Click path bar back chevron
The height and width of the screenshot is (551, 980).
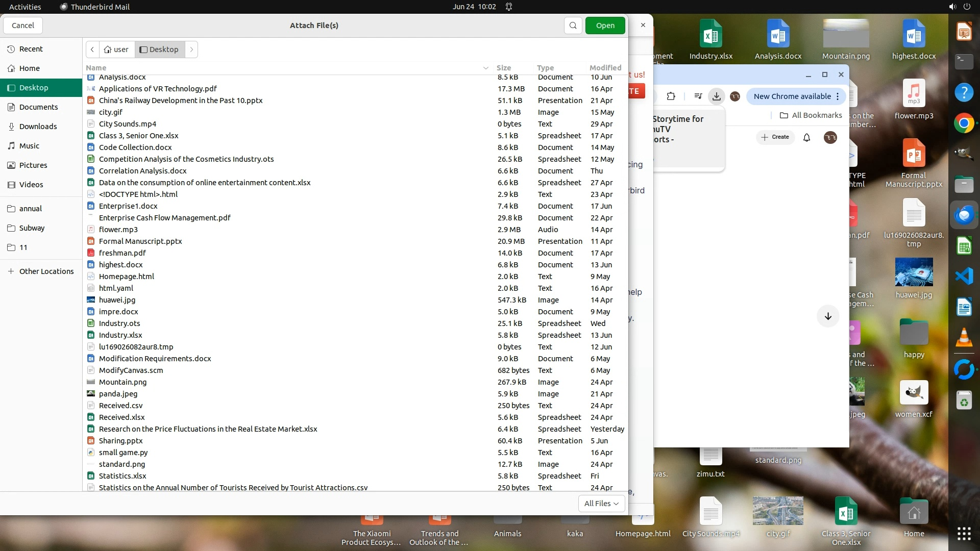(x=92, y=49)
